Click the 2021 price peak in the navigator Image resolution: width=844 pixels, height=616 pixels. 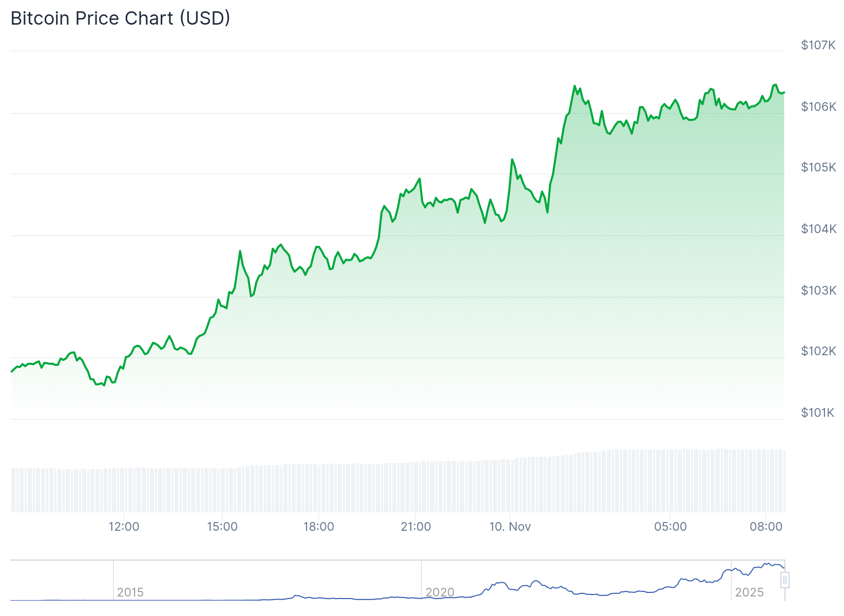tap(536, 581)
